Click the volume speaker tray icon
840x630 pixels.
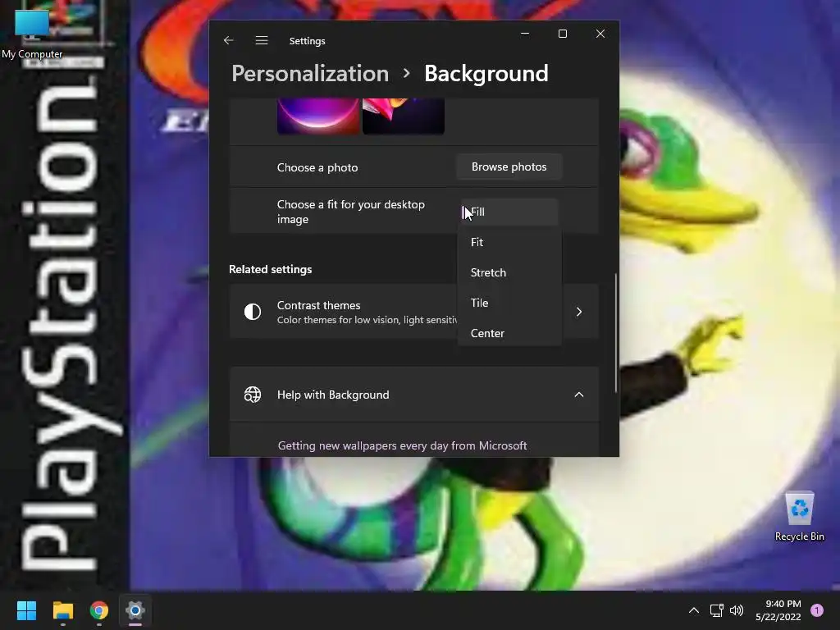(737, 610)
